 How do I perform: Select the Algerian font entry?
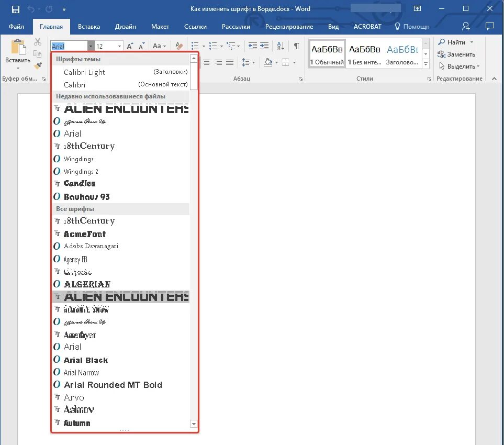[x=121, y=284]
